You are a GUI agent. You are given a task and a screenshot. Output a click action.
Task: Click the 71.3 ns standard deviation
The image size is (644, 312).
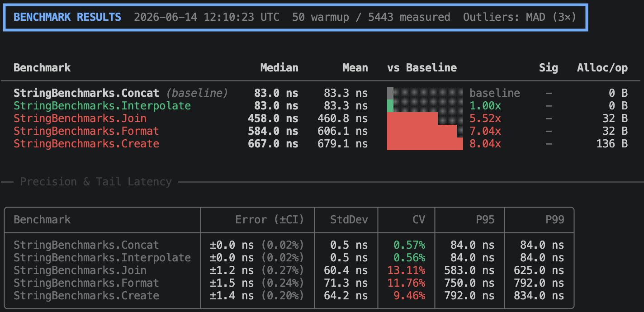tap(346, 283)
